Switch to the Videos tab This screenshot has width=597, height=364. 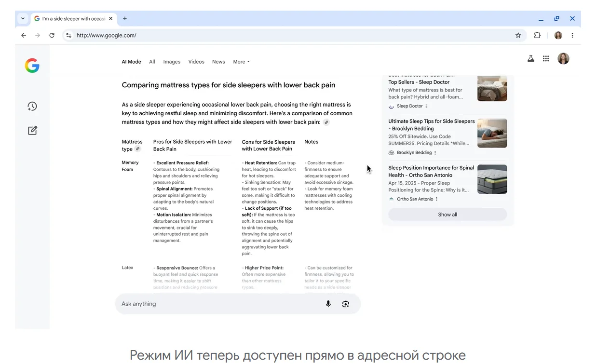pyautogui.click(x=196, y=62)
